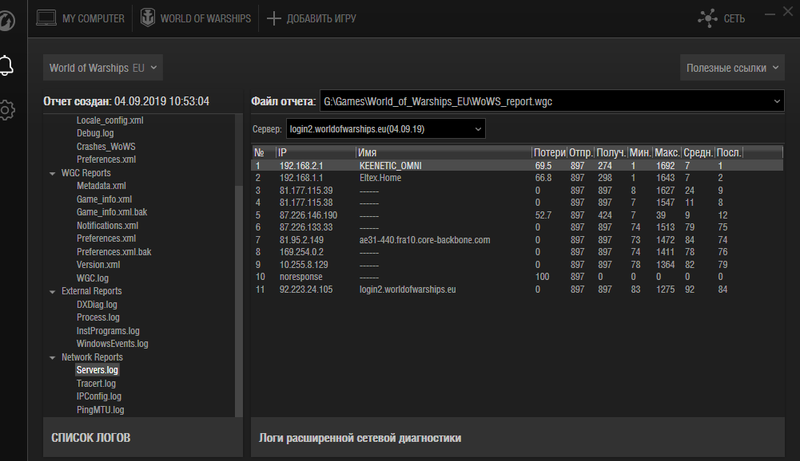Sort table by Отпр. column header
This screenshot has width=800, height=461.
[581, 152]
